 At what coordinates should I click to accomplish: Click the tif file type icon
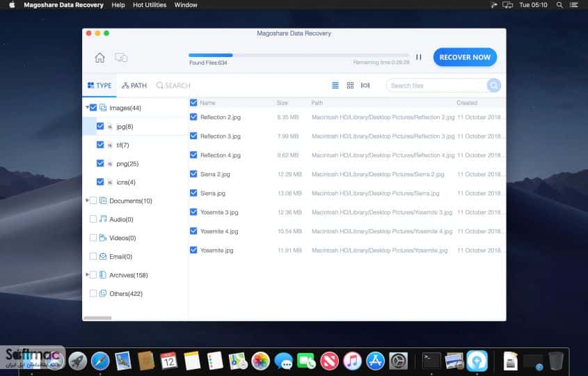[x=110, y=146]
